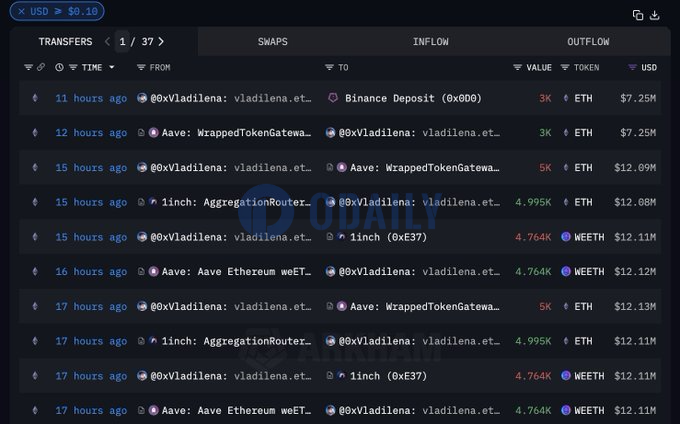Open recipient @0xVladilena in 12 hours row
The image size is (680, 424).
click(419, 133)
